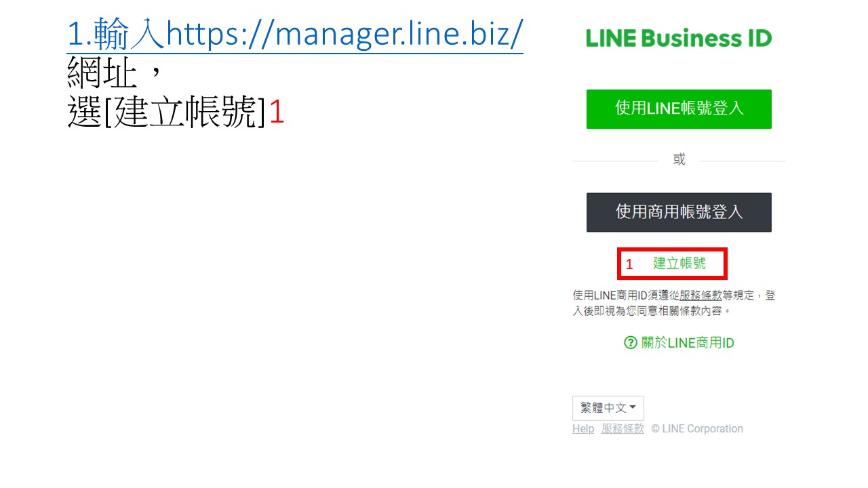
Task: Expand the 繁體中文 language dropdown
Action: 608,408
